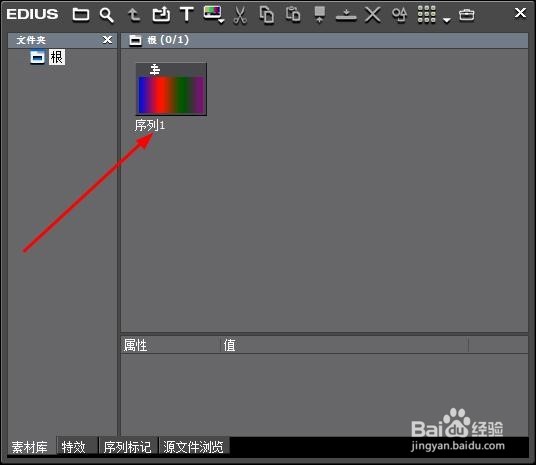Click the add to timeline icon
The image size is (536, 465).
[346, 15]
